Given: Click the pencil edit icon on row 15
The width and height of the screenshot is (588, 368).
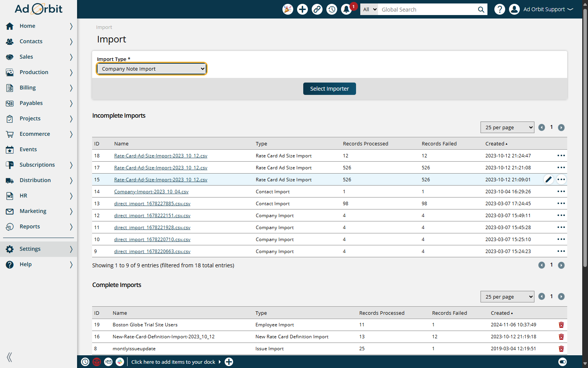Looking at the screenshot, I should pos(549,179).
